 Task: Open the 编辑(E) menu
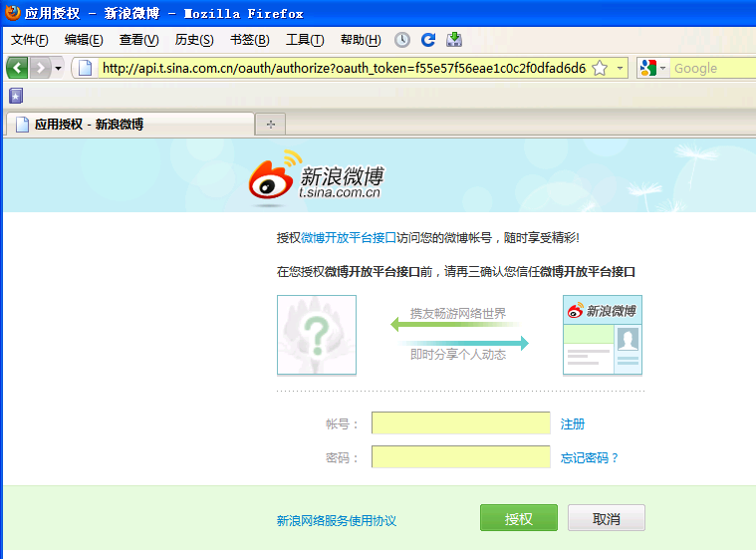pos(84,40)
